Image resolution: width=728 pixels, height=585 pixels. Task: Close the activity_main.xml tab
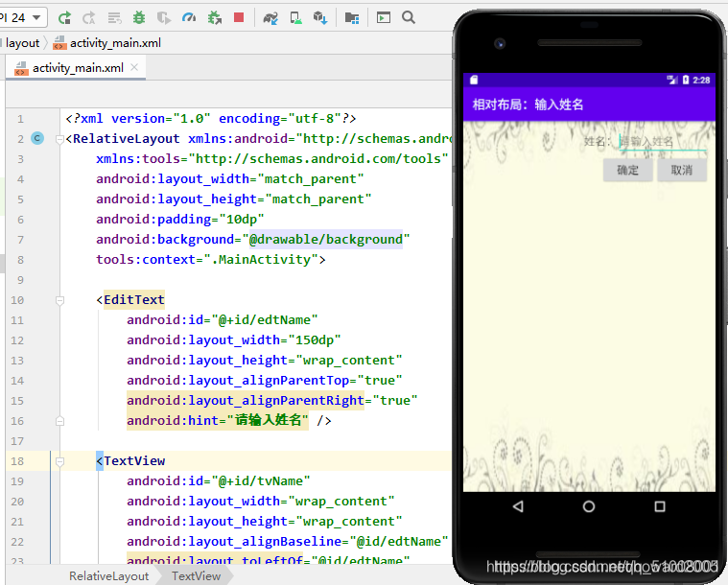[x=134, y=67]
